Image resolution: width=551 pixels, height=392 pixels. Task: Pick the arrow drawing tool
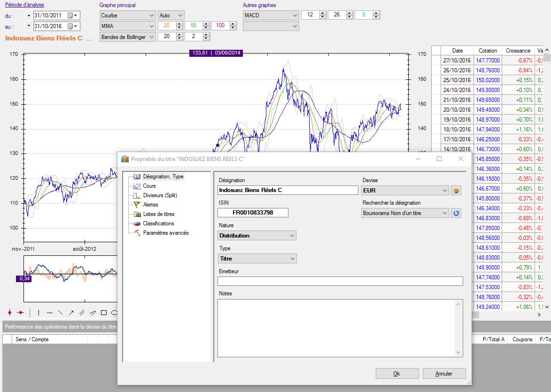[x=71, y=312]
